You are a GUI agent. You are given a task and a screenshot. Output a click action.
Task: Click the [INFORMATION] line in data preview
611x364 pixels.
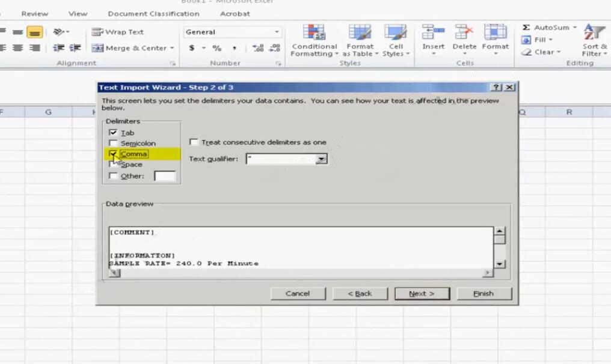(143, 256)
